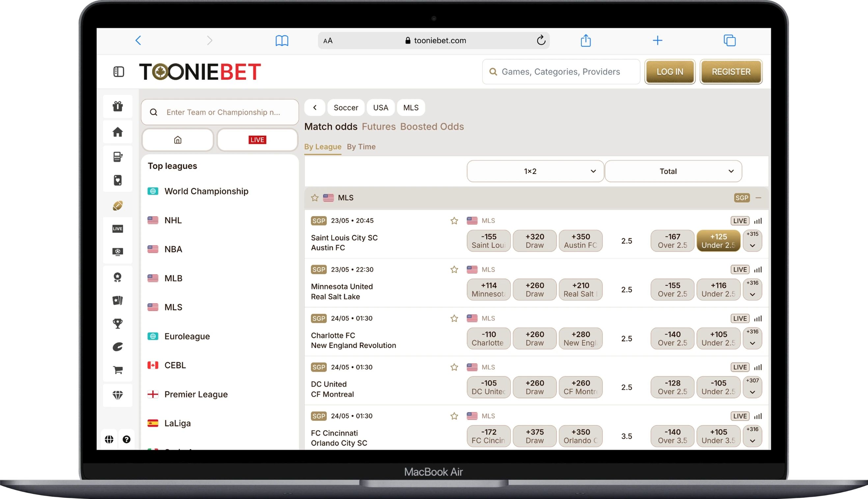This screenshot has height=499, width=868.
Task: Focus Games, Categories, Providers search field
Action: click(561, 72)
